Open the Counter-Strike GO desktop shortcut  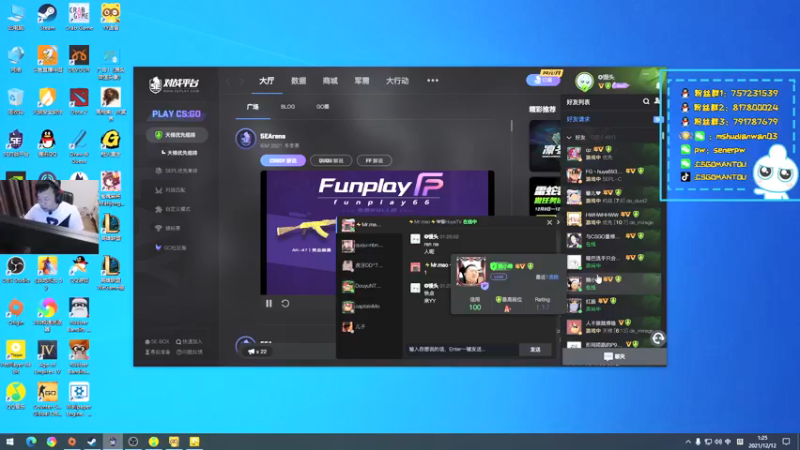click(x=47, y=399)
